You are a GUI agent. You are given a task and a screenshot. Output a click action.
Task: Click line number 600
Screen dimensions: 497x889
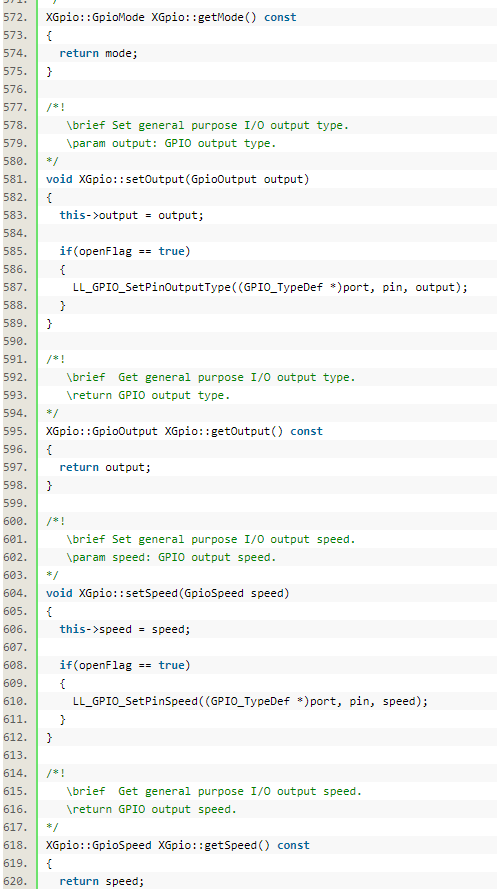coord(15,521)
